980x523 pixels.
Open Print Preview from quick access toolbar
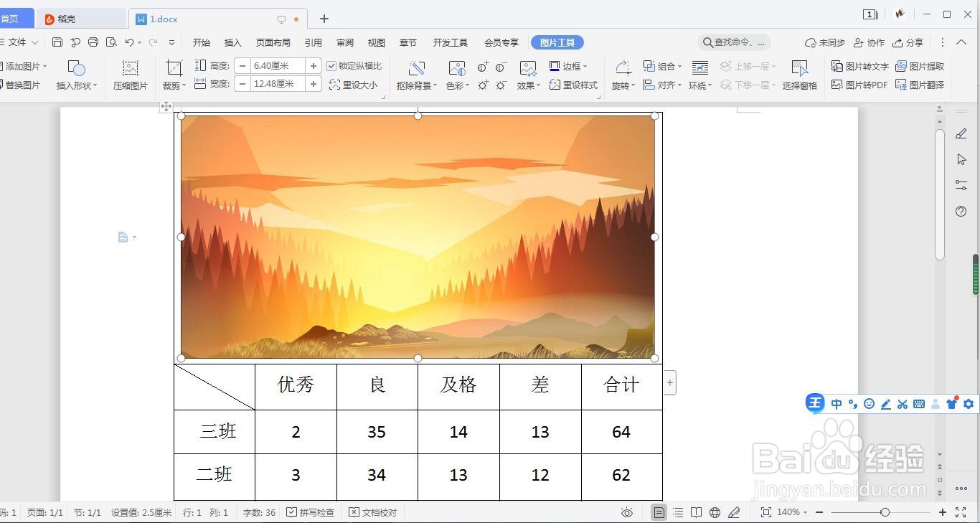pos(111,42)
